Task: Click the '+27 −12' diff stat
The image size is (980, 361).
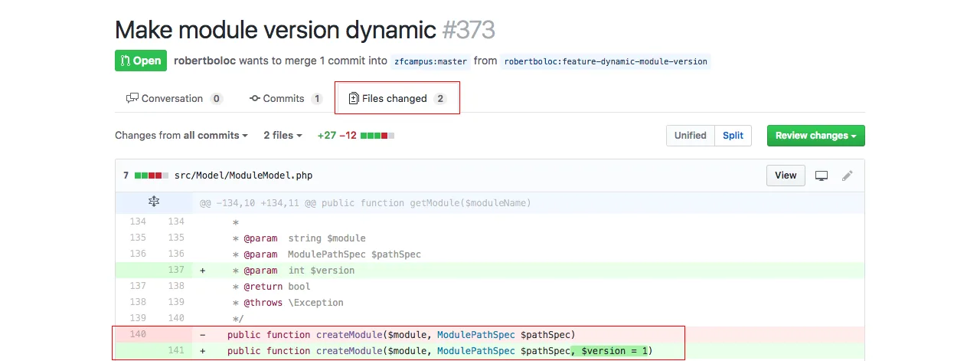Action: coord(337,135)
